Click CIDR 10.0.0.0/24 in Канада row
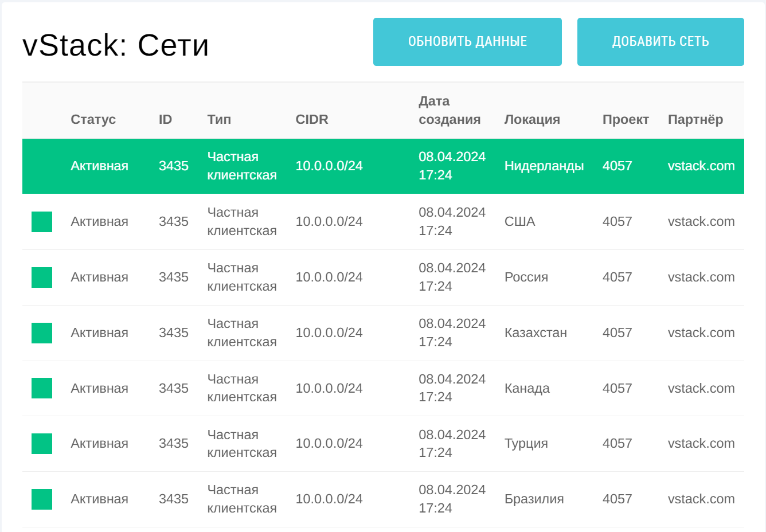This screenshot has width=766, height=532. (x=329, y=389)
